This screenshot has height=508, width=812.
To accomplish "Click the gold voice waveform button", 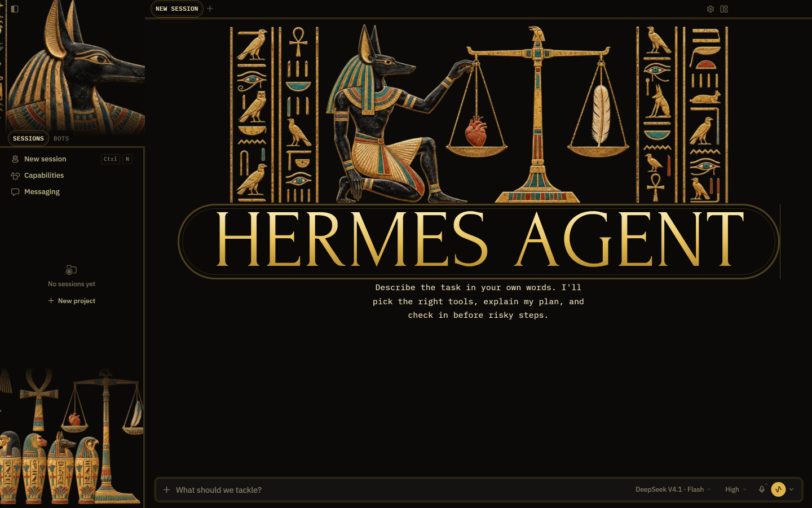I will [779, 489].
